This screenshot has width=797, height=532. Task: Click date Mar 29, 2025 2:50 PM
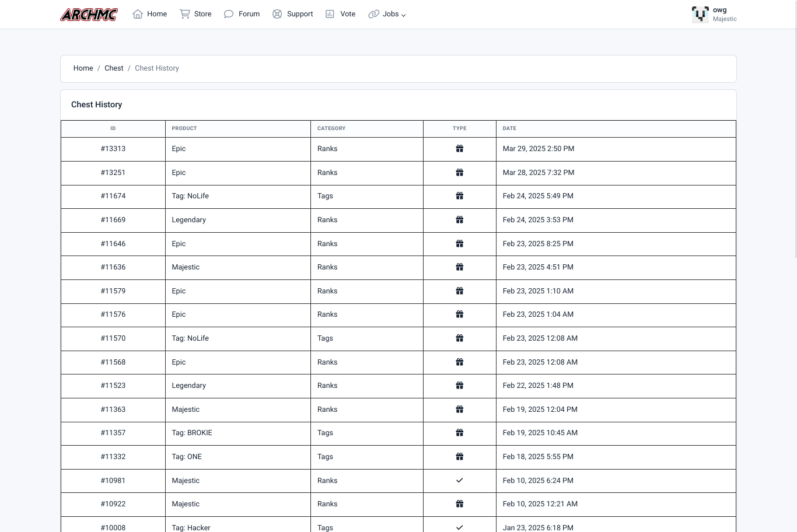coord(539,149)
